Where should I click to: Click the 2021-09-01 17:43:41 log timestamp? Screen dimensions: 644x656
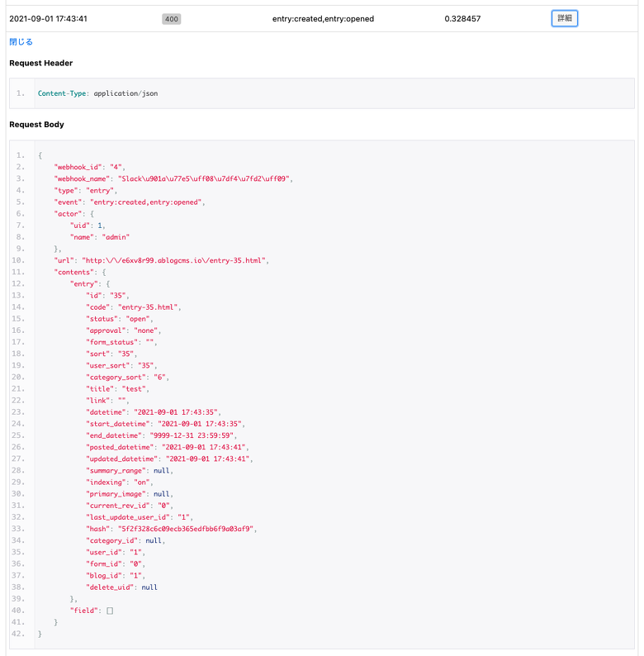point(48,18)
